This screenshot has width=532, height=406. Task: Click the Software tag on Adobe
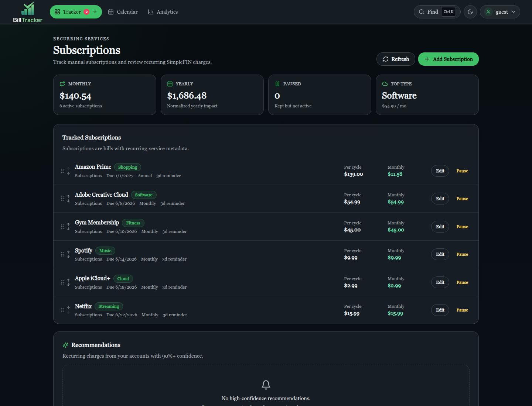coord(144,195)
